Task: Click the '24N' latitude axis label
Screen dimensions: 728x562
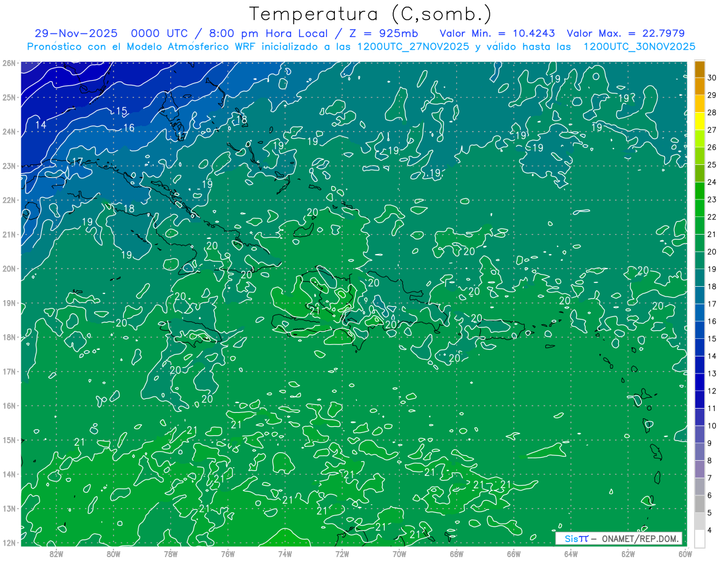Action: coord(8,132)
